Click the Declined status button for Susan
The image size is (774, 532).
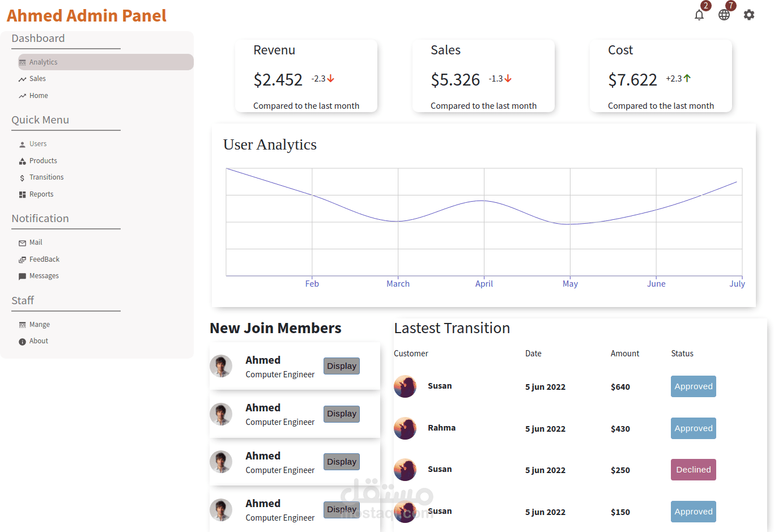693,470
